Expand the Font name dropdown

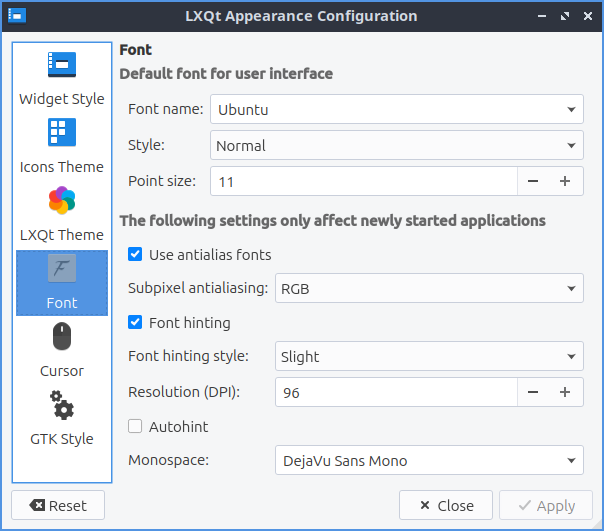coord(396,110)
